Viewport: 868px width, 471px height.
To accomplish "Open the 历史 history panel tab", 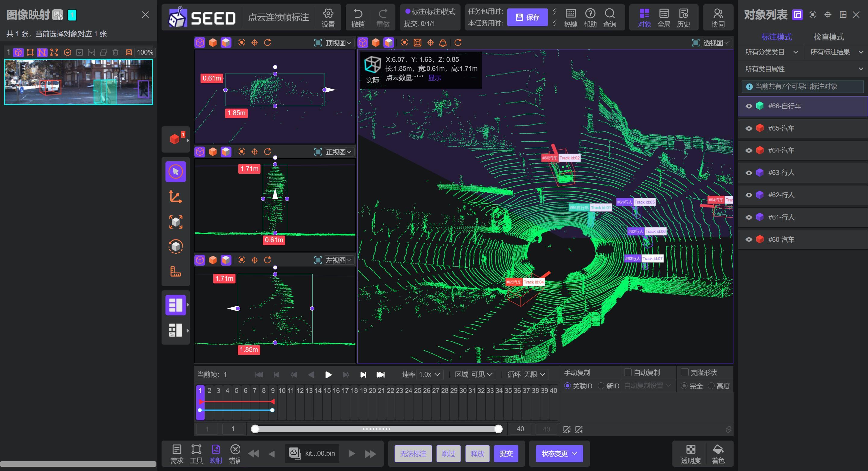I will click(683, 17).
